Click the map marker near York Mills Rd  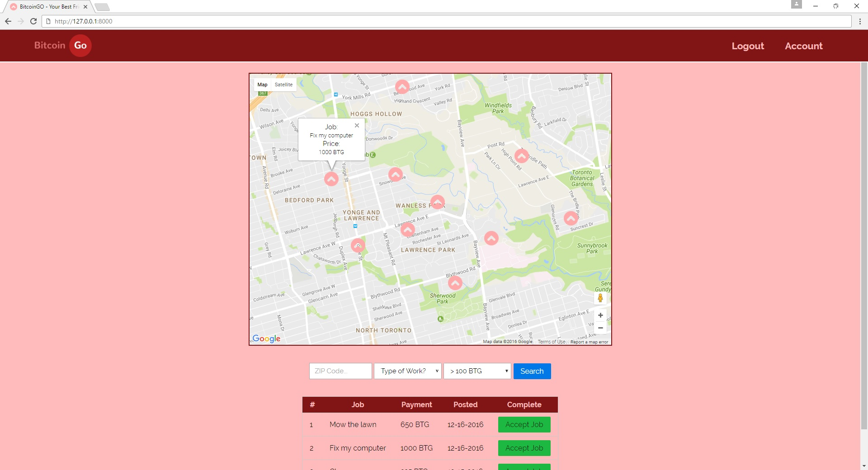coord(402,87)
